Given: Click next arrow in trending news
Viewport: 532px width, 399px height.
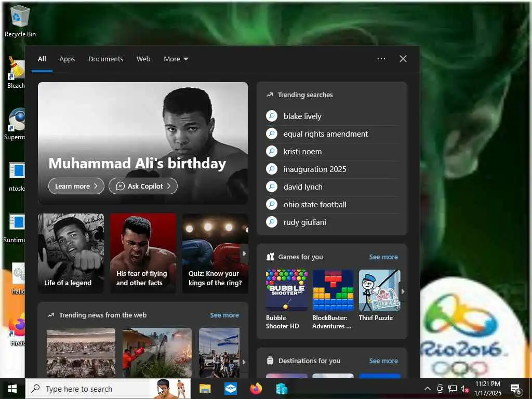Looking at the screenshot, I should [244, 362].
